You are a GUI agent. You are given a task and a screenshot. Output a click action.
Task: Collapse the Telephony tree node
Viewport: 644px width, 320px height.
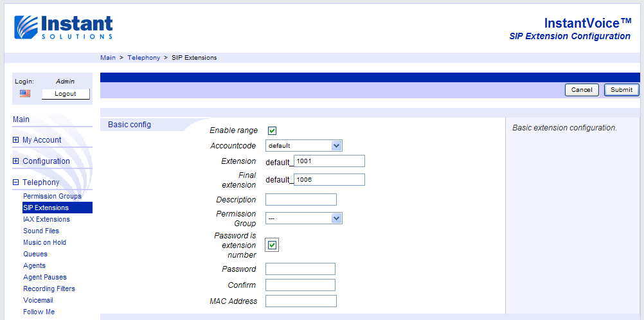(16, 182)
